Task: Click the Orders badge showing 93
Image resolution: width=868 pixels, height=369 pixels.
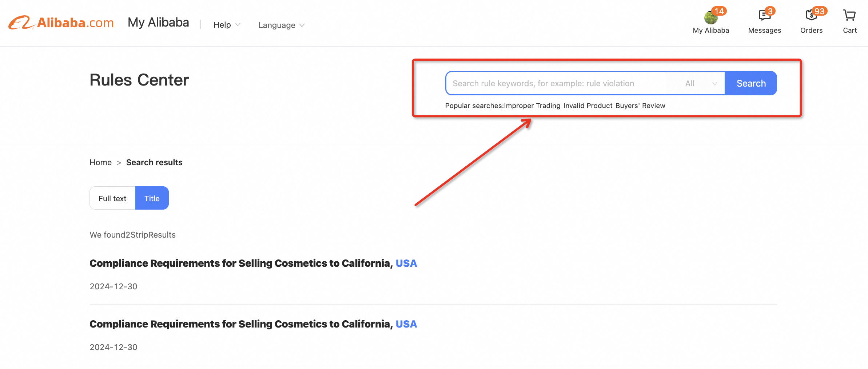Action: 819,11
